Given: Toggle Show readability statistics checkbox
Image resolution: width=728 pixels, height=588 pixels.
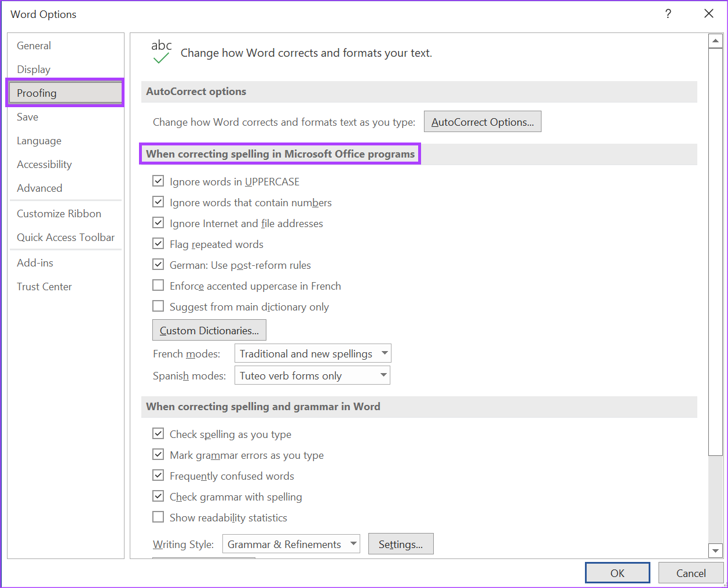Looking at the screenshot, I should pyautogui.click(x=158, y=517).
